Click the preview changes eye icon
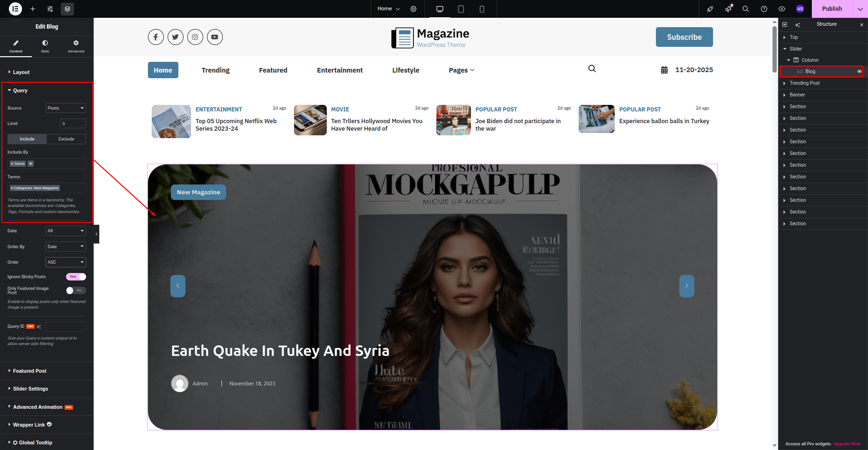The height and width of the screenshot is (450, 868). pyautogui.click(x=782, y=9)
